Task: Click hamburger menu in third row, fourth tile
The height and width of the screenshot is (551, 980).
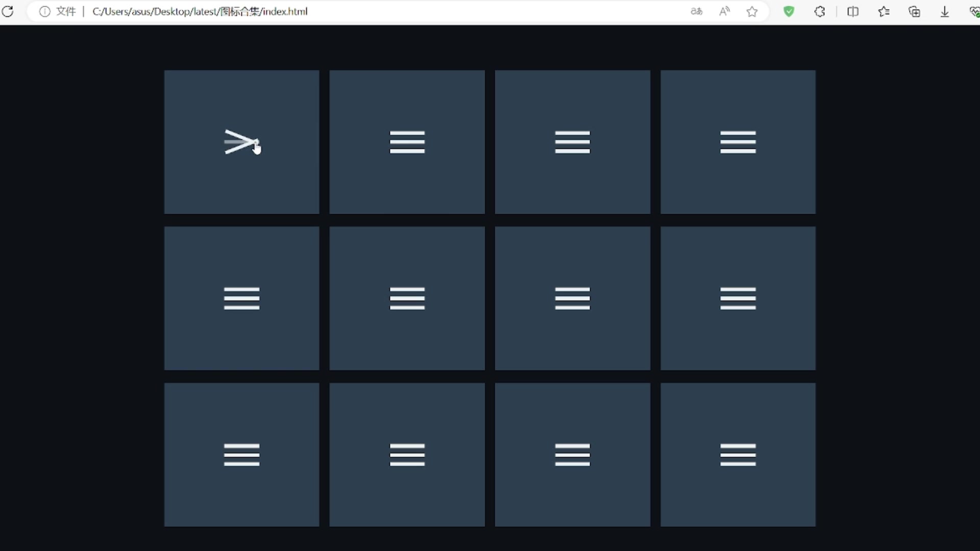Action: tap(738, 455)
